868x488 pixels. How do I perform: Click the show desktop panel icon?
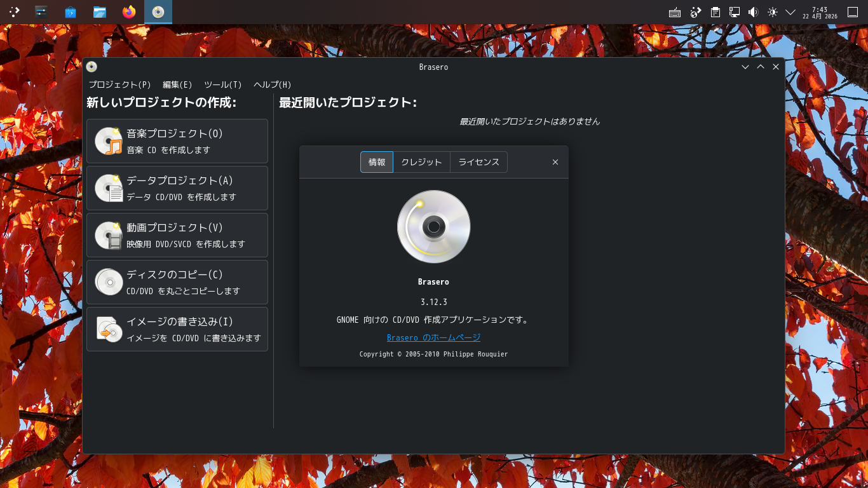pyautogui.click(x=853, y=12)
